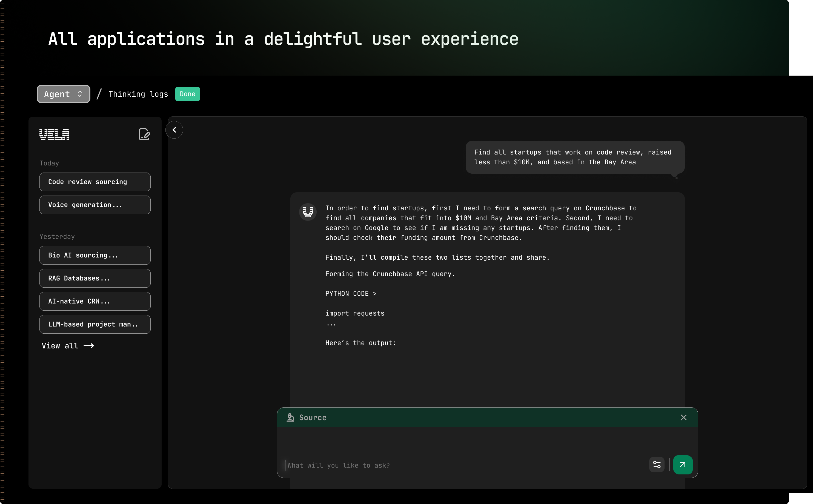Click the Vela assistant avatar icon
Screen dimensions: 813x504
coord(308,212)
